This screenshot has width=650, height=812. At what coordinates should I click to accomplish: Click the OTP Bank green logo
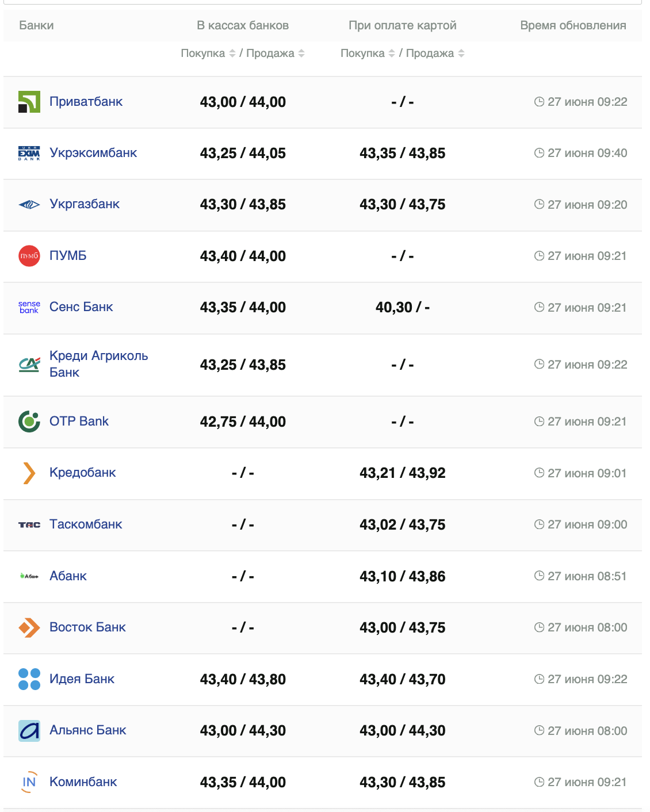29,422
